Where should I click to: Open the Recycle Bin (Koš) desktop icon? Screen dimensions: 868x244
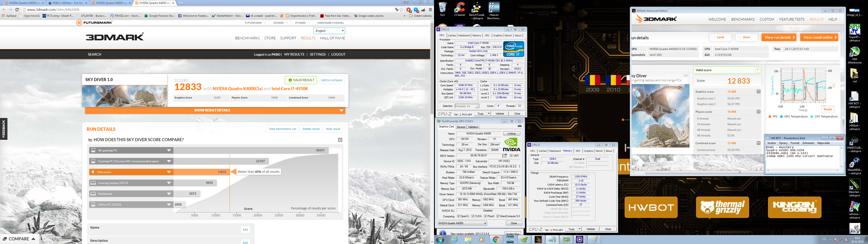442,9
